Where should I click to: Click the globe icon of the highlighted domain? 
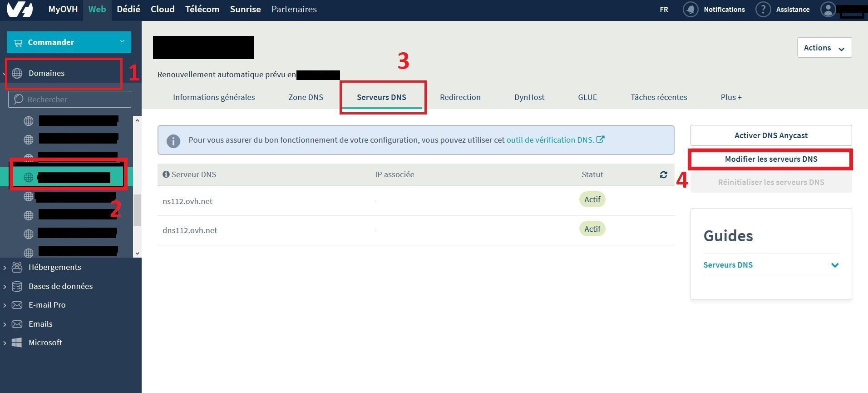(x=29, y=177)
